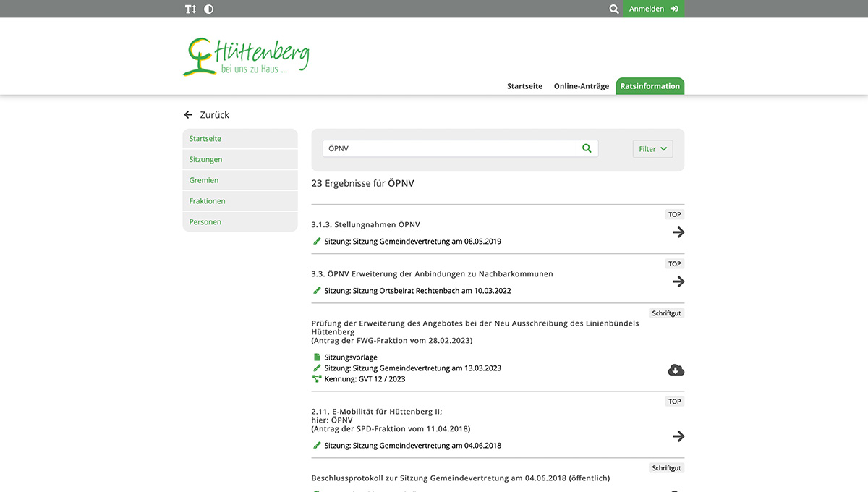Expand the Filter dropdown

[652, 148]
